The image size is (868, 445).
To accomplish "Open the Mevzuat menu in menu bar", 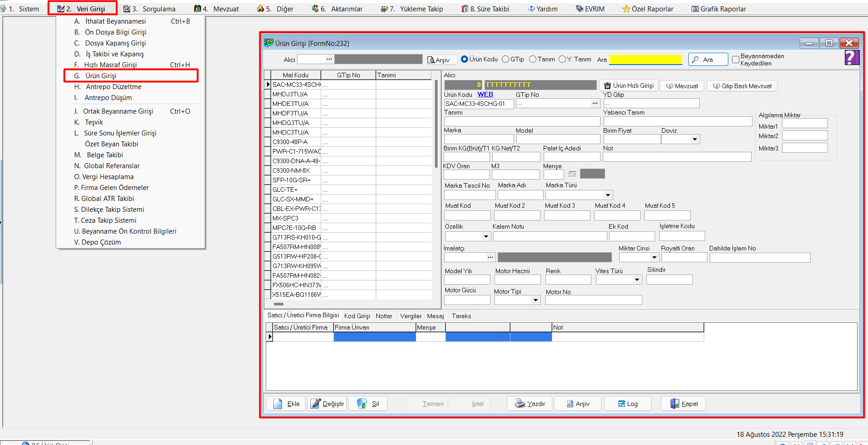I will pos(216,9).
